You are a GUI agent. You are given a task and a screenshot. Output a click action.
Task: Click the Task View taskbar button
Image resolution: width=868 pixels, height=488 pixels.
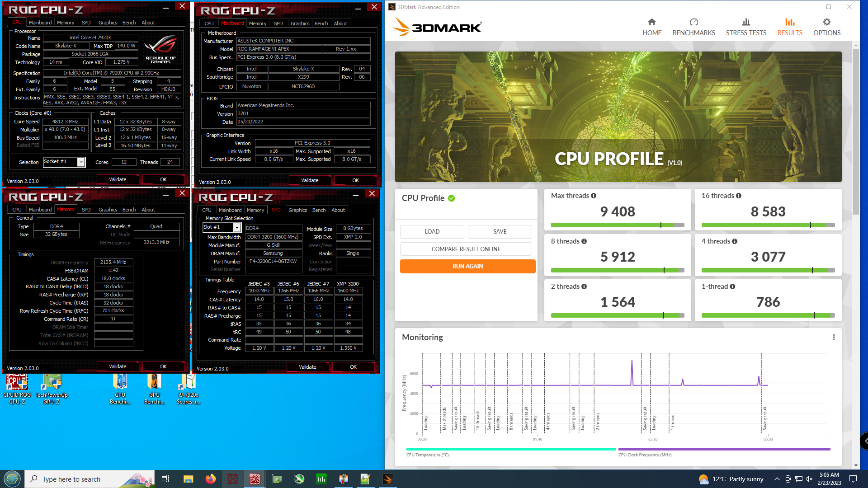[165, 479]
